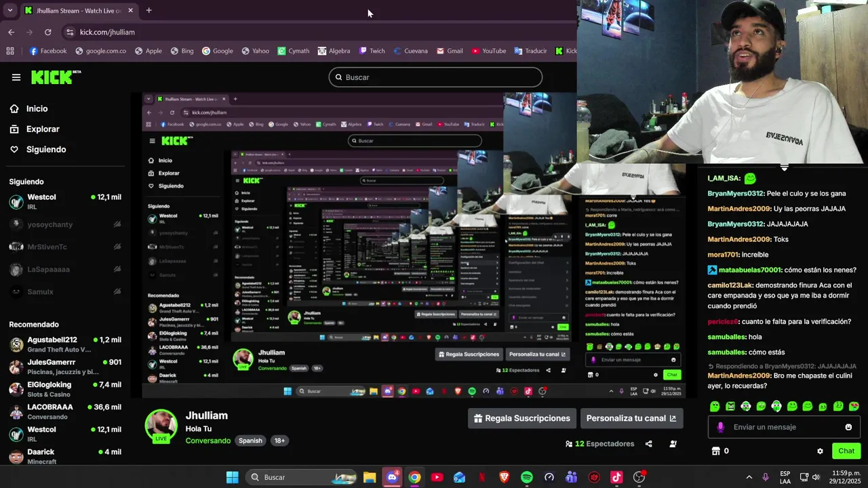Open LaSapaaaaa channel in the sidebar
Screen dimensions: 868x488
pyautogui.click(x=65, y=269)
